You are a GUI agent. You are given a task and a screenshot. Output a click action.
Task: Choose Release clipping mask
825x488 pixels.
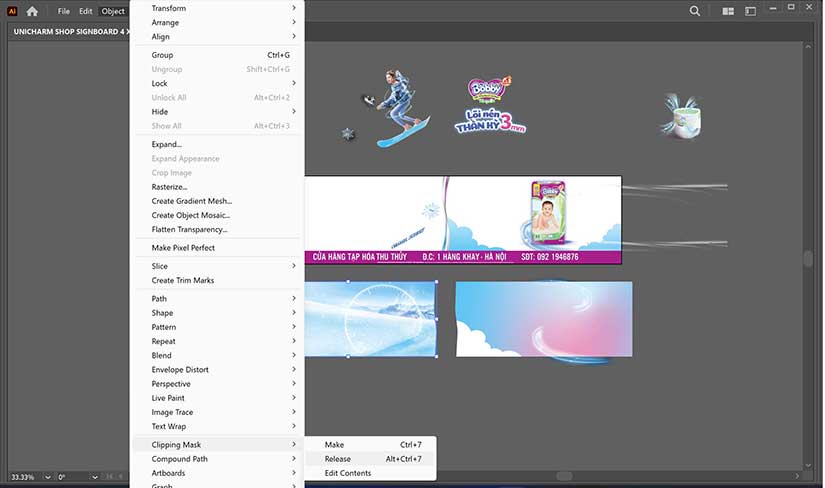pos(371,459)
